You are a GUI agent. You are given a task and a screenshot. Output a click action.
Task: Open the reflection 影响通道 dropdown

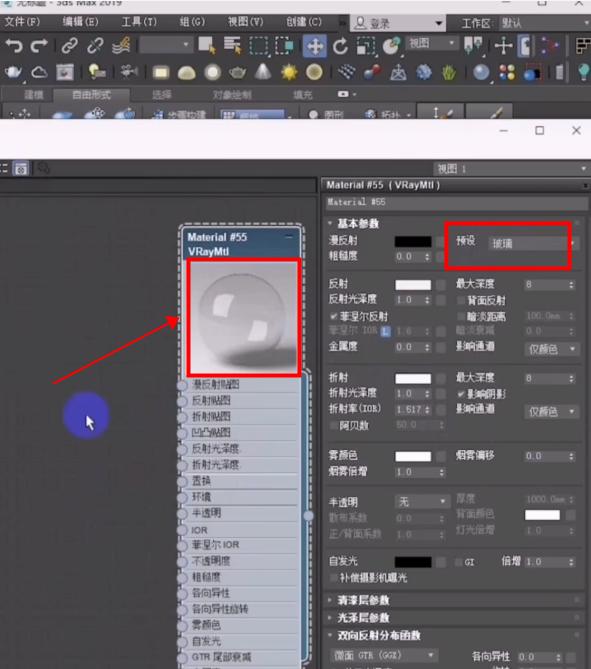point(550,349)
